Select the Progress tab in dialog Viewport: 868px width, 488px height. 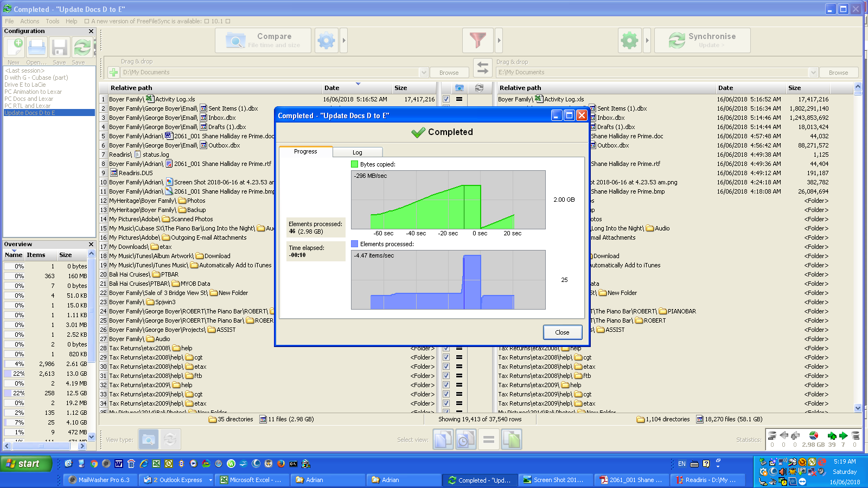305,151
